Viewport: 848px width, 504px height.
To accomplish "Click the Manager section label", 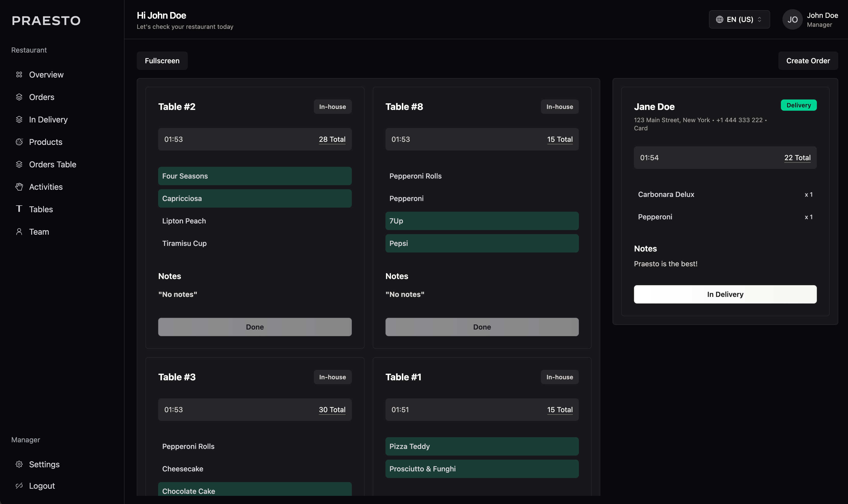I will tap(26, 439).
